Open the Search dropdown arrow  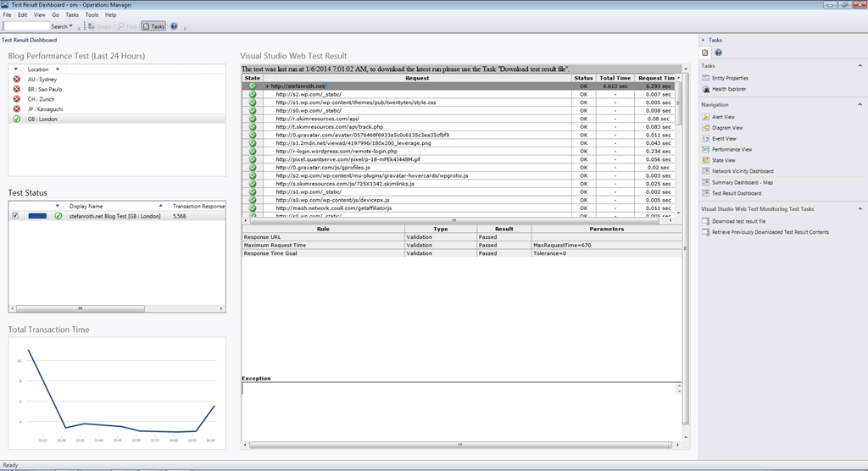coord(70,26)
